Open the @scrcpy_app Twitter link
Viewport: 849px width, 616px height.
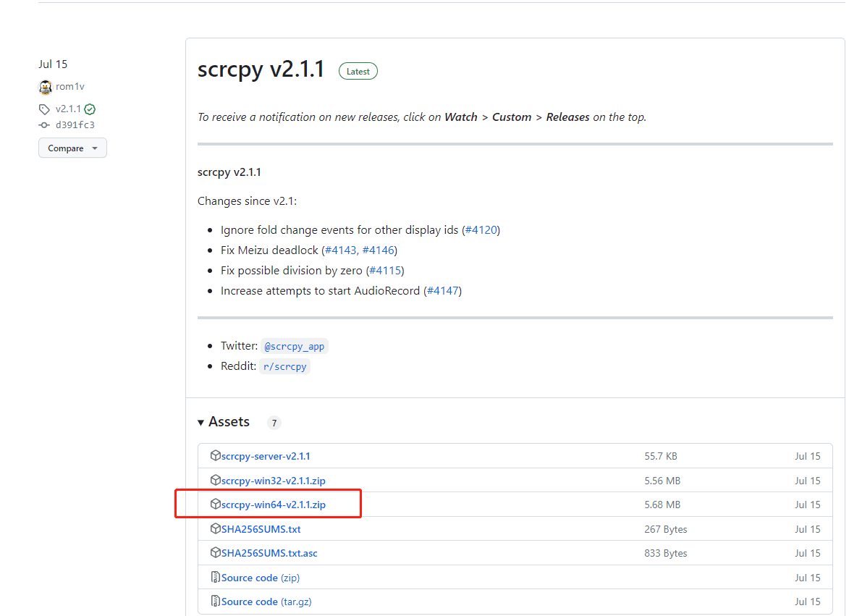click(x=294, y=347)
